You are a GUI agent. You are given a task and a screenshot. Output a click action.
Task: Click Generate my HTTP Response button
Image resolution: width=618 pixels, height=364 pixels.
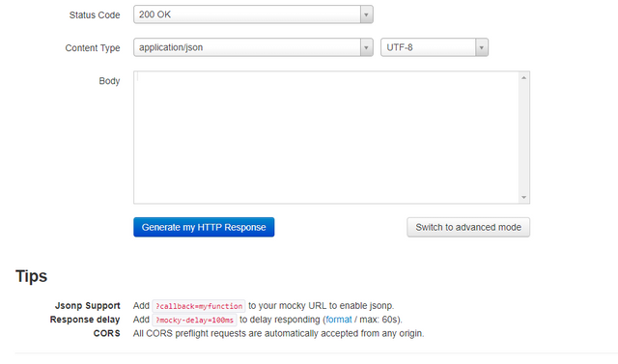point(204,227)
